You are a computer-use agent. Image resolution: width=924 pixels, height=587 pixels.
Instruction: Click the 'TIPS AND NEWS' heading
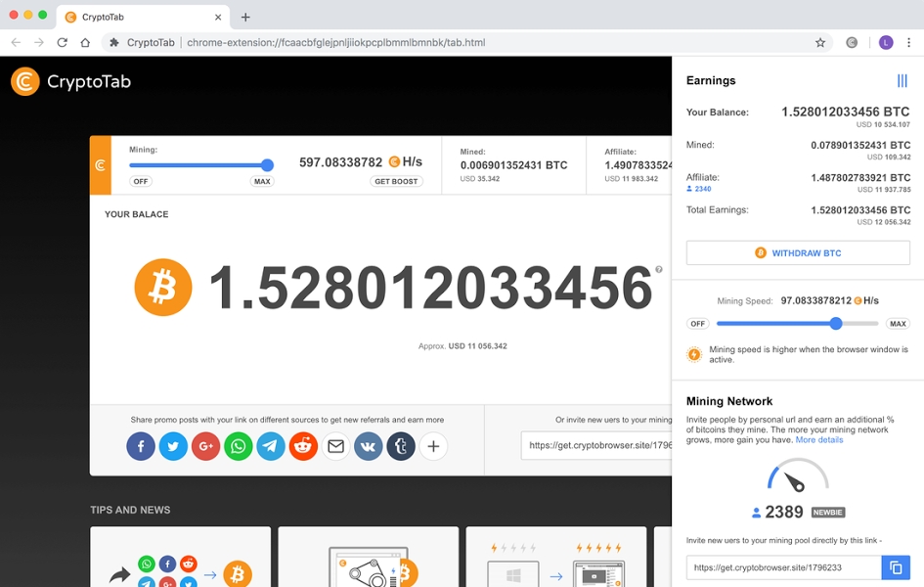pos(130,510)
